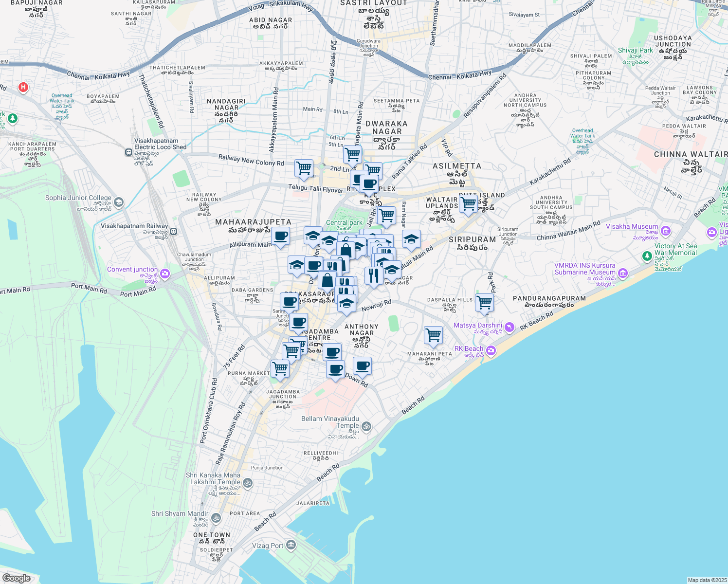Screen dimensions: 728x584
Task: Select the graduation cap marker near Nowroji Rd
Action: pyautogui.click(x=346, y=302)
